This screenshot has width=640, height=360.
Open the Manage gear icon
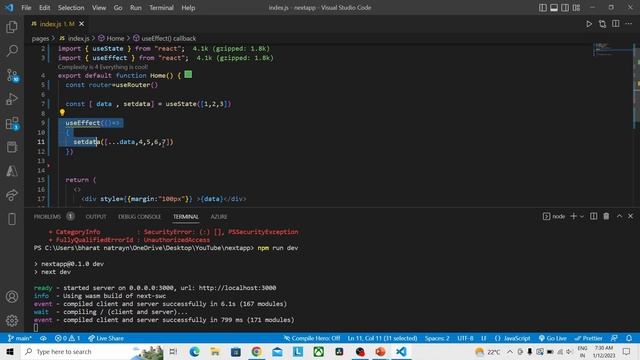12,320
